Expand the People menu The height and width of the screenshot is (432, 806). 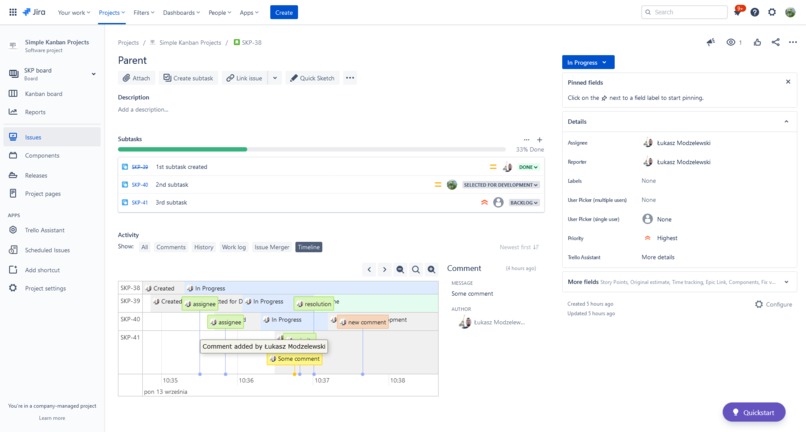219,12
